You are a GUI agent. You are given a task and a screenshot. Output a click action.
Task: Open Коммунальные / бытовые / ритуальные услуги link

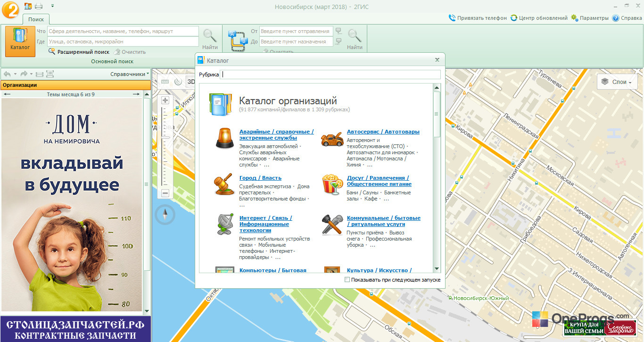pos(384,221)
